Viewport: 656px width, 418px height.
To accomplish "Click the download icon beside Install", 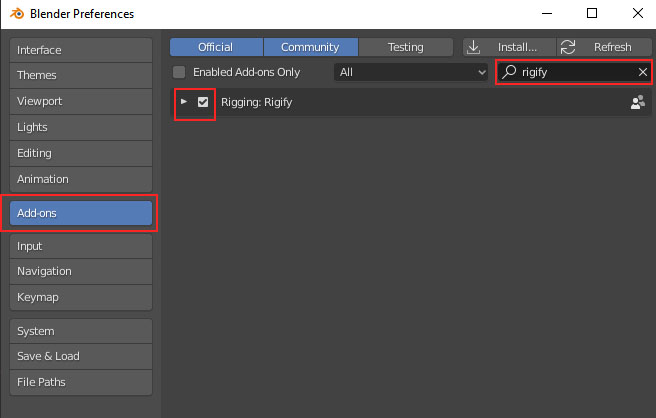I will pos(473,47).
